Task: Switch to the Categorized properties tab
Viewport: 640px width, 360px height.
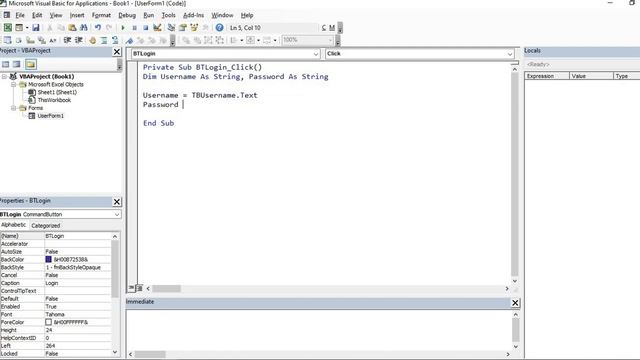Action: 46,225
